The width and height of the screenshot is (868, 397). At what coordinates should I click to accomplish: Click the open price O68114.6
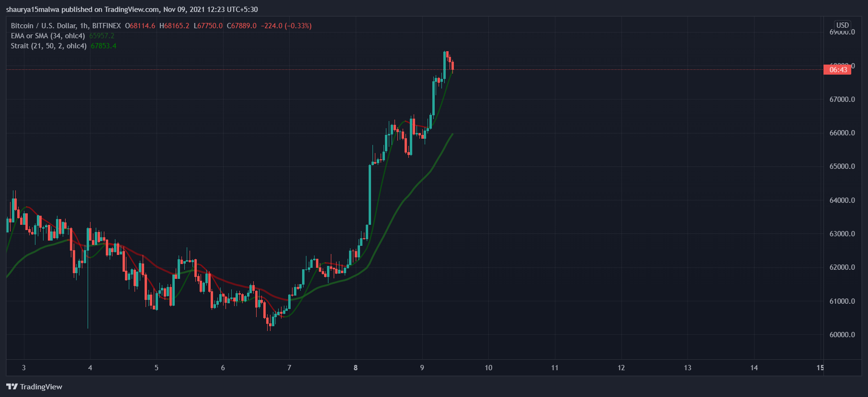click(140, 26)
